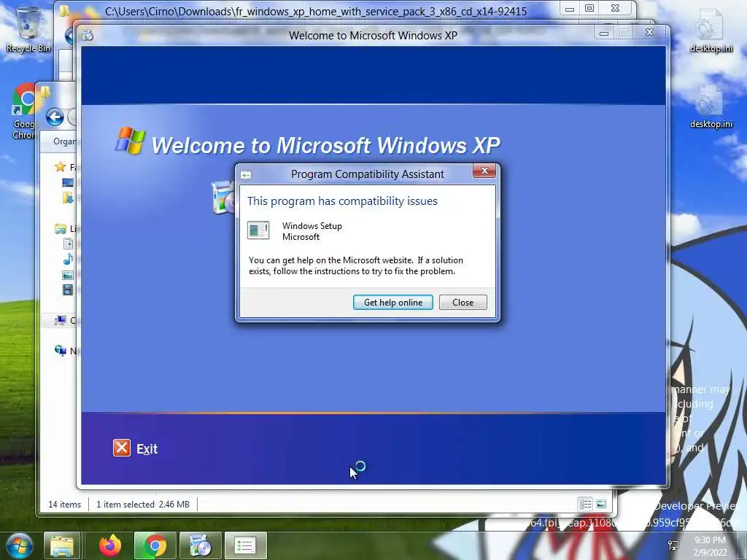Minimize the Welcome to Windows XP window
This screenshot has height=560, width=747.
pos(603,33)
